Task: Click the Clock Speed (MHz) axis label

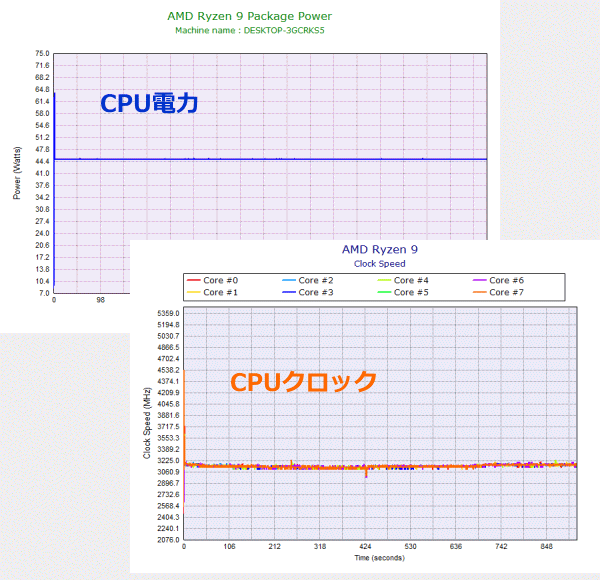Action: pyautogui.click(x=147, y=423)
